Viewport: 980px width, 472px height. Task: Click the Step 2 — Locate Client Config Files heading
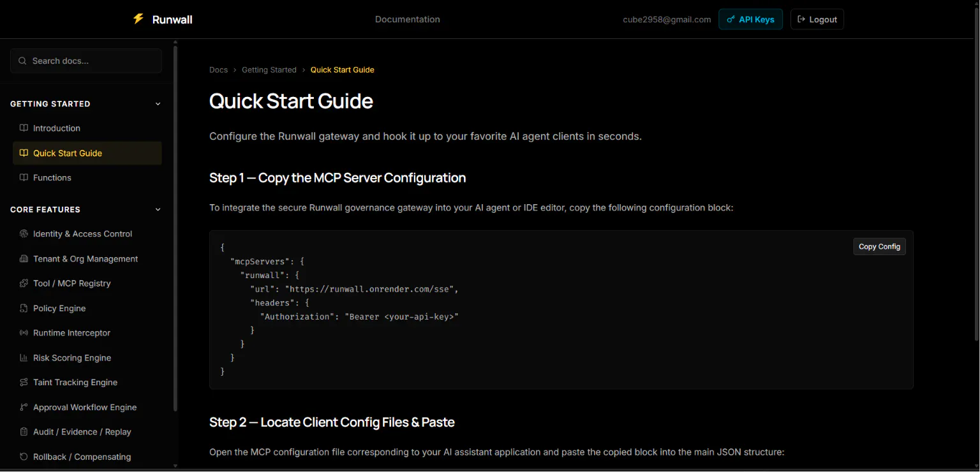point(332,422)
